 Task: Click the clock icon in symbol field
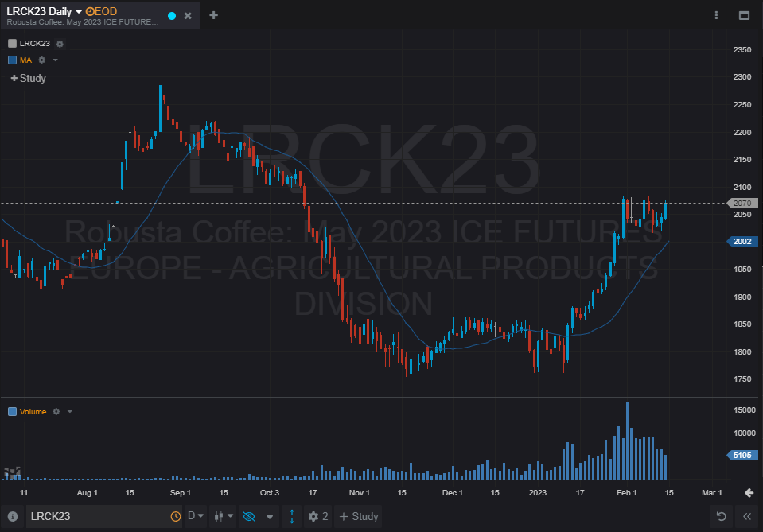pos(176,516)
